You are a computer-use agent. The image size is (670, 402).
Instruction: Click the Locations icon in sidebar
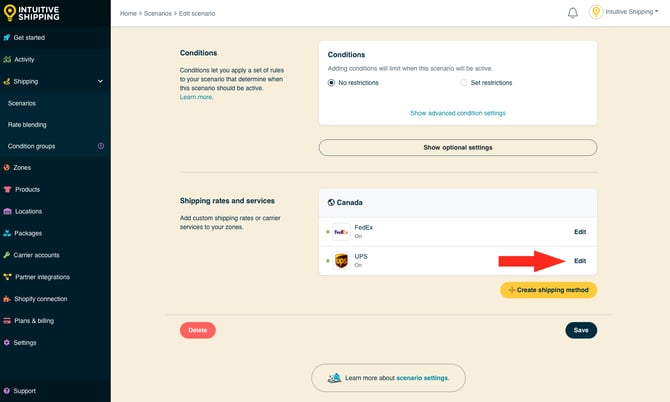pyautogui.click(x=8, y=211)
